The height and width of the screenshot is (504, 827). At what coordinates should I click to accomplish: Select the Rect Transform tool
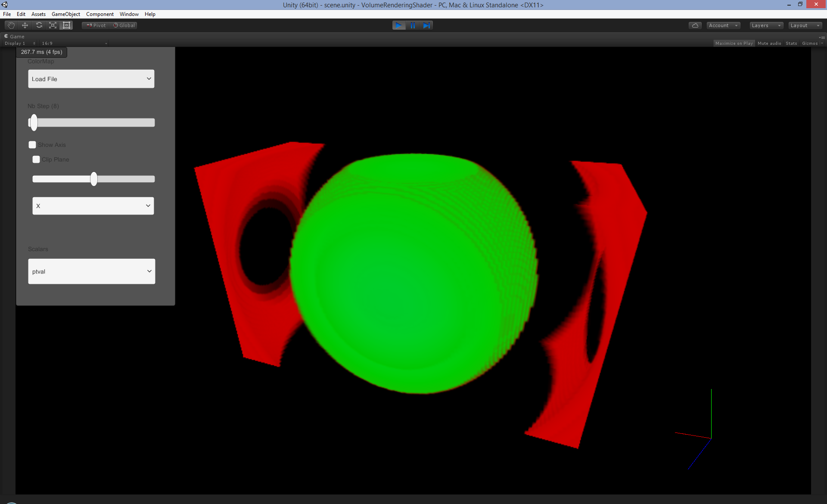(x=66, y=25)
